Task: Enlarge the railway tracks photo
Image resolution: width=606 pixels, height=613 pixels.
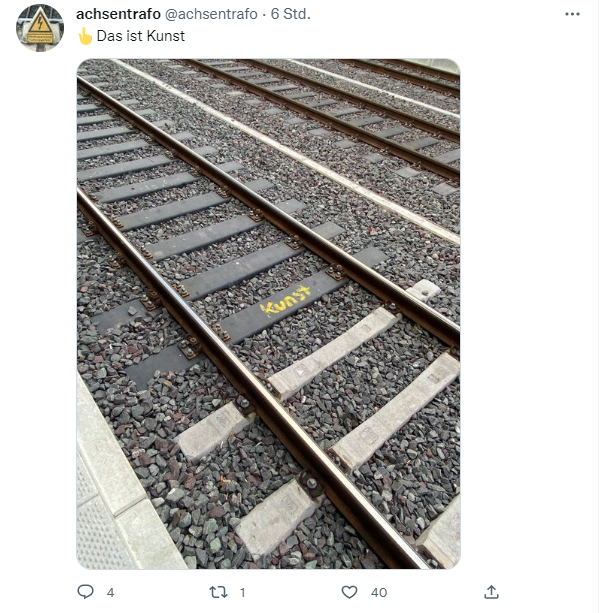Action: pos(268,314)
